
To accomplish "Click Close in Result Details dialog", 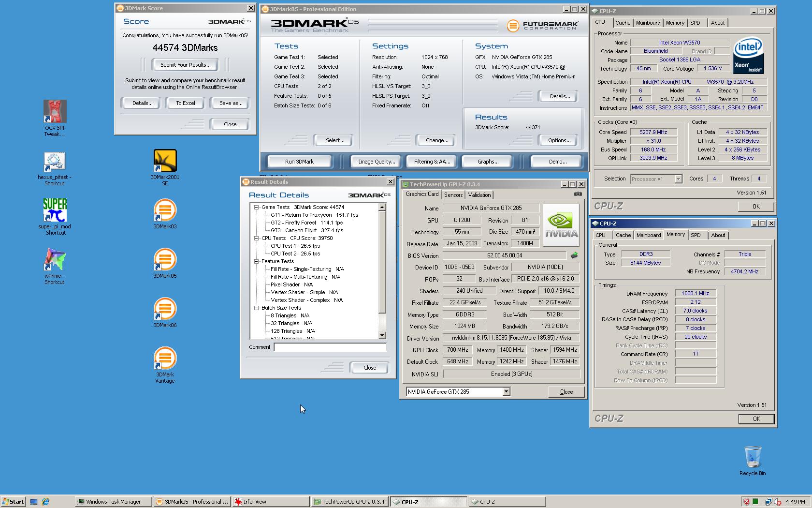I will coord(370,368).
